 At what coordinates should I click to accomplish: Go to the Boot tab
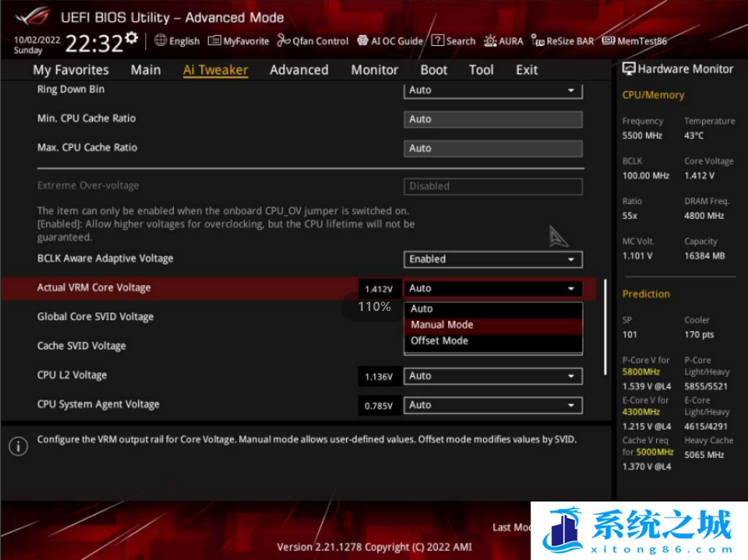tap(434, 70)
